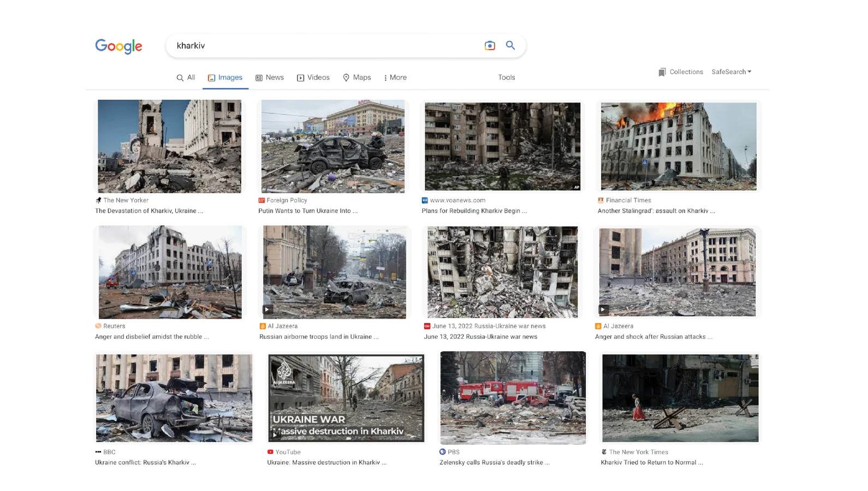Open The Devastation of Kharkiv link
This screenshot has width=868, height=491.
tap(148, 211)
